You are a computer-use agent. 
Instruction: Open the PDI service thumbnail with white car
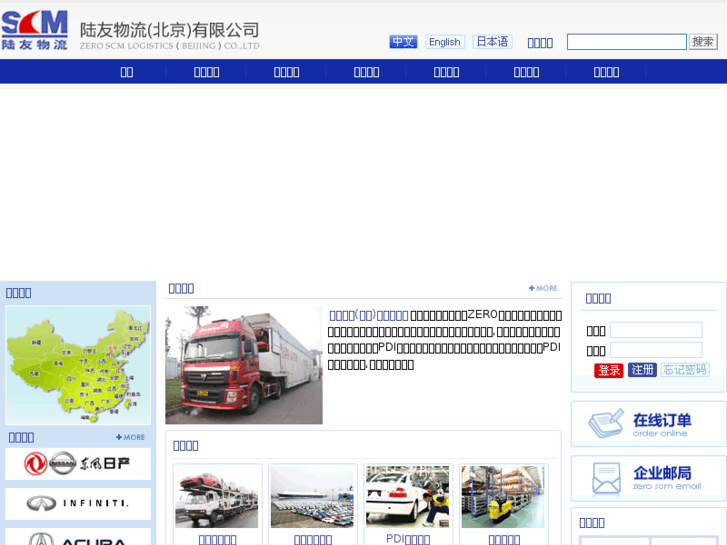pyautogui.click(x=407, y=497)
